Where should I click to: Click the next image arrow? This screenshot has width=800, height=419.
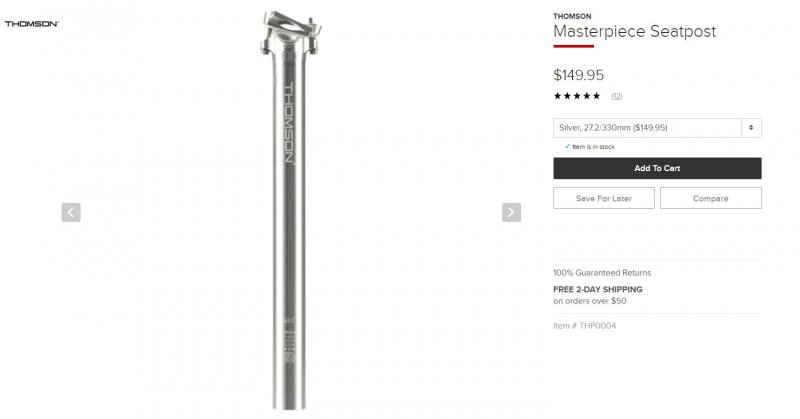click(x=511, y=212)
